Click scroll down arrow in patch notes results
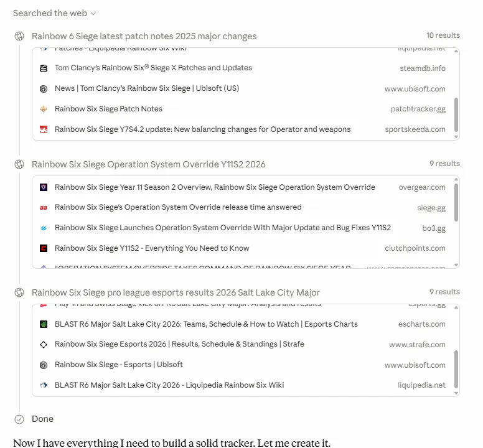Screen dimensions: 483x448 (x=456, y=137)
